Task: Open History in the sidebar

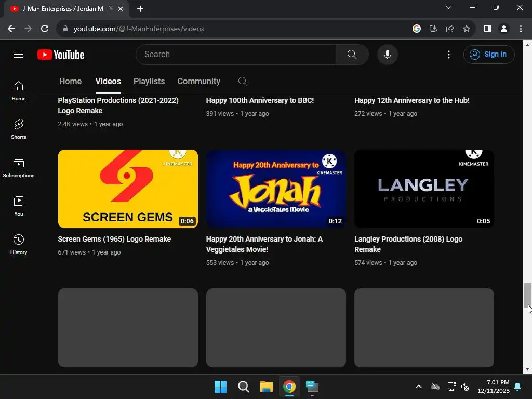Action: click(x=19, y=244)
